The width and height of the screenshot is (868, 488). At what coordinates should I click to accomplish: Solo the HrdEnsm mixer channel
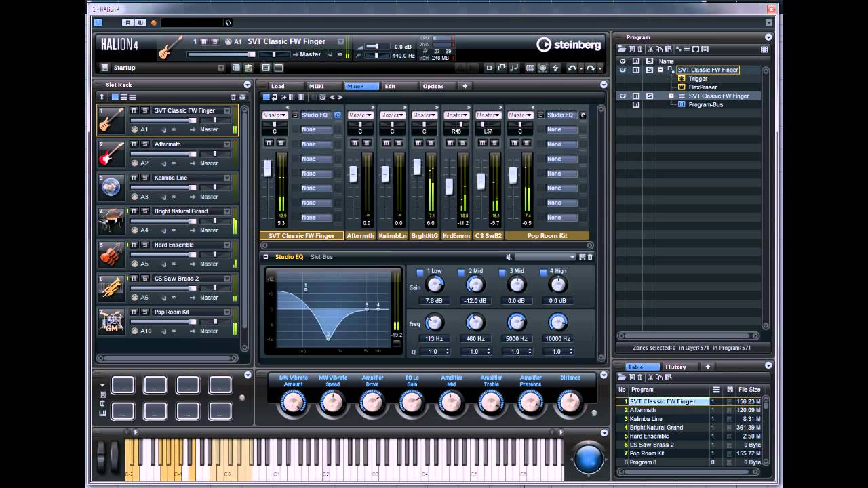point(462,142)
